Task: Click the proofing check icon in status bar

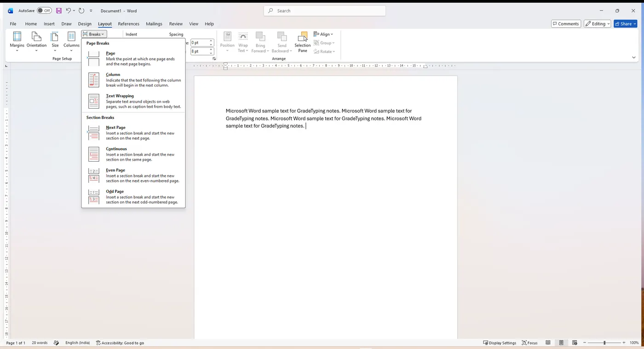Action: point(57,343)
